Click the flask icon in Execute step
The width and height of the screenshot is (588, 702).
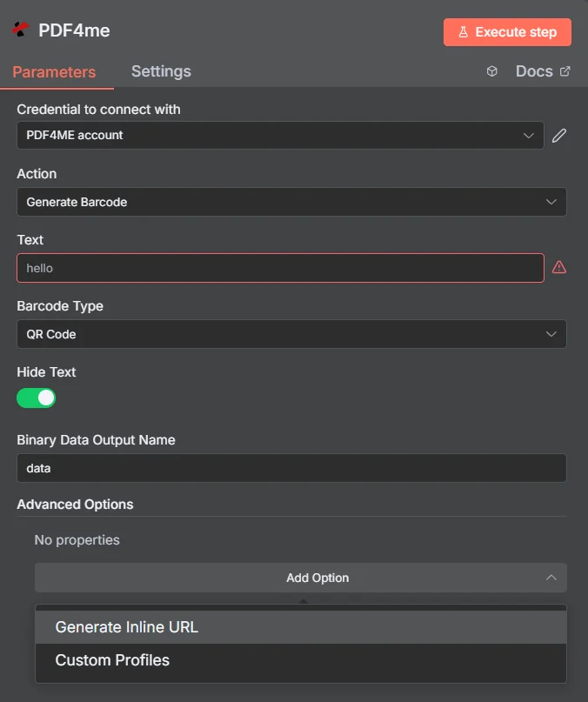point(463,32)
